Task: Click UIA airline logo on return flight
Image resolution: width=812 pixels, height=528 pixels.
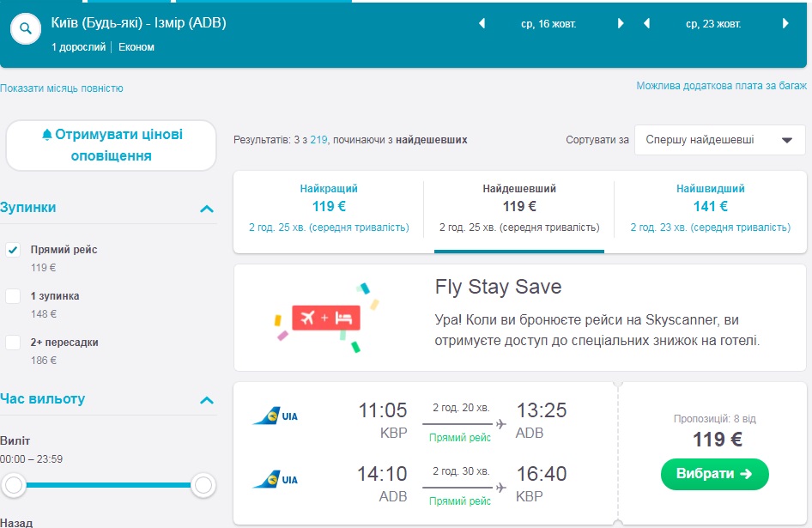Action: click(276, 479)
